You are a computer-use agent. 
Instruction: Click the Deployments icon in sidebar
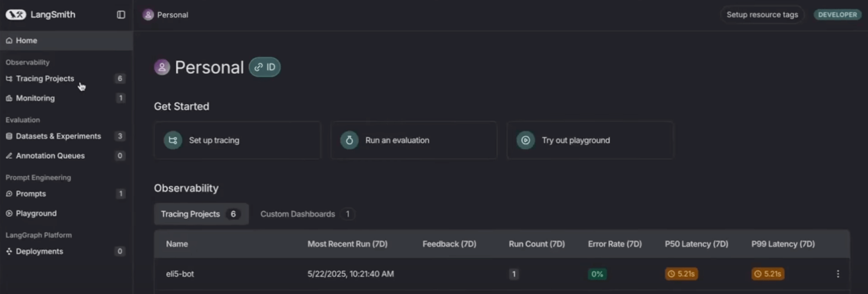[9, 251]
